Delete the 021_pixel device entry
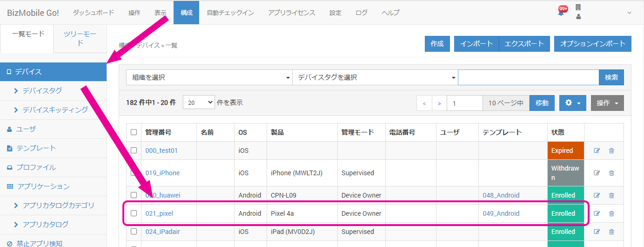The image size is (644, 247). pyautogui.click(x=611, y=213)
